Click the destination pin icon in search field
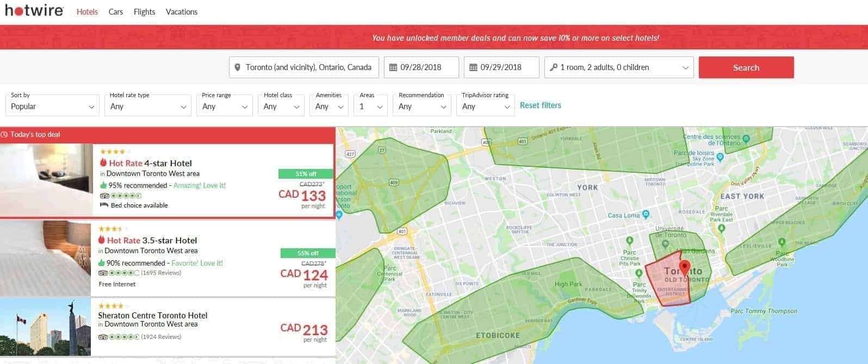The height and width of the screenshot is (364, 868). tap(237, 67)
